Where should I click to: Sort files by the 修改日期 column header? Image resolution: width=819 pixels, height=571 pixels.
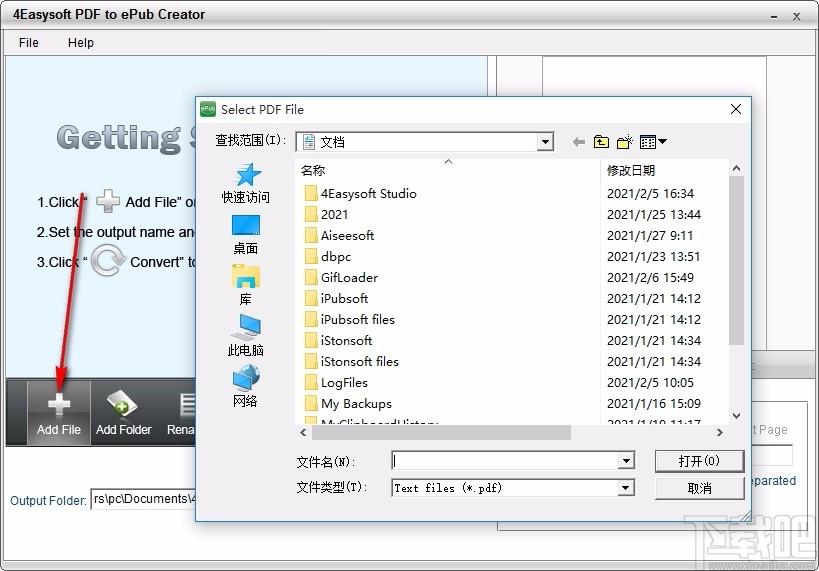664,170
